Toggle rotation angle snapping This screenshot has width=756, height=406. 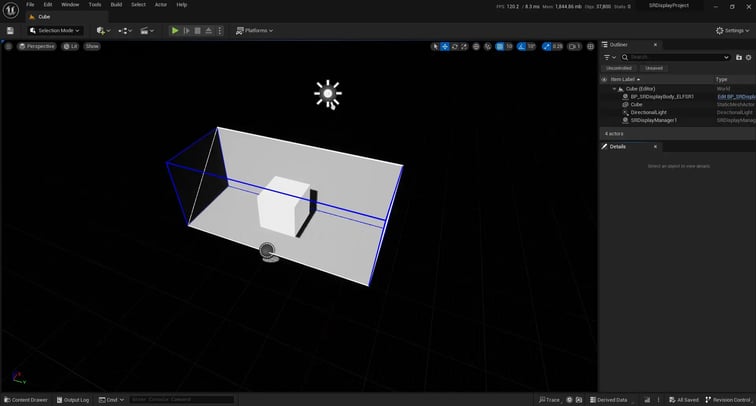click(520, 47)
